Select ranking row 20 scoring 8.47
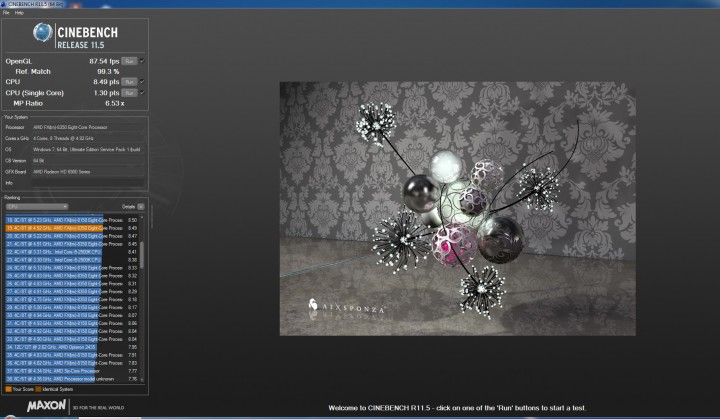This screenshot has height=419, width=720. tap(72, 236)
